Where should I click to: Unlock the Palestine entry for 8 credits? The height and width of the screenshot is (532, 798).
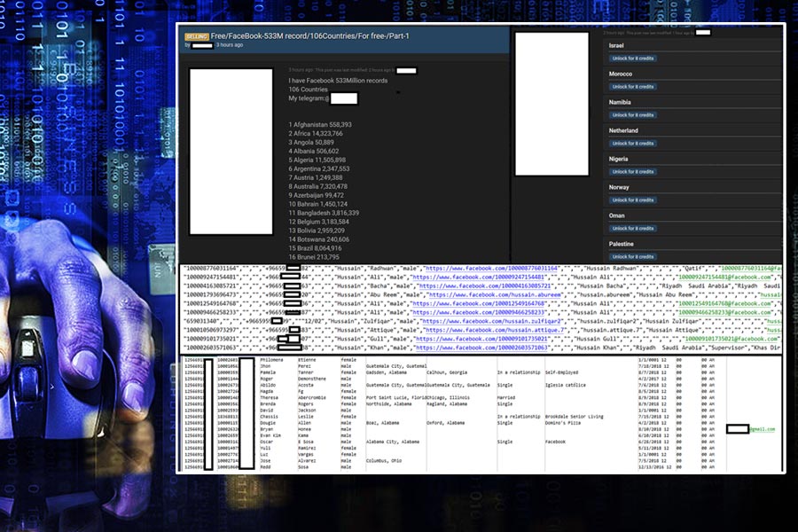[633, 257]
